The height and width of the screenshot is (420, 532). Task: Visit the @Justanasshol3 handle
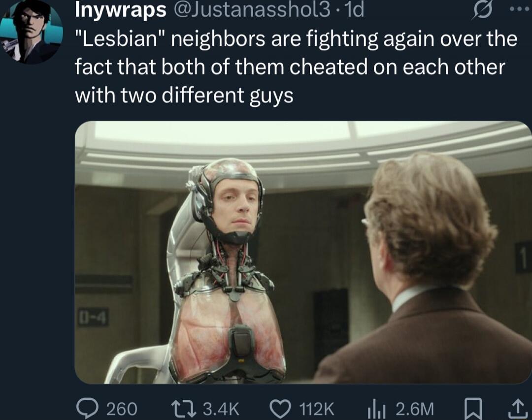click(x=251, y=10)
